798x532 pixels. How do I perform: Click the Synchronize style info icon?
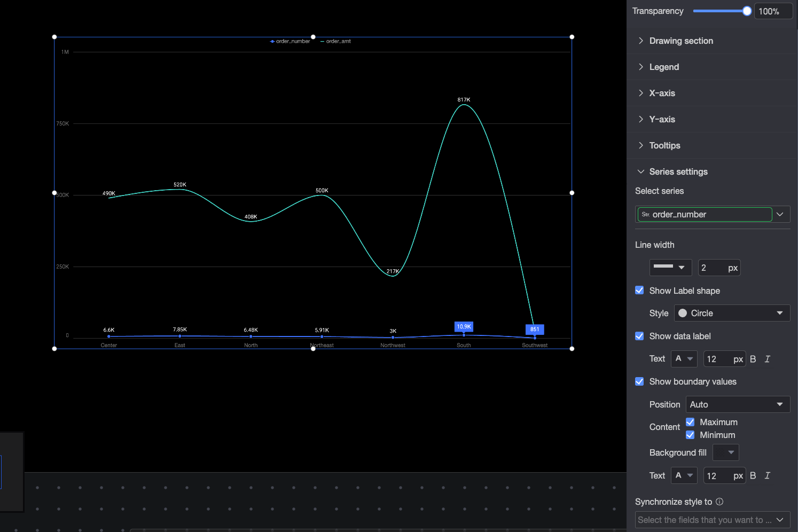point(719,502)
